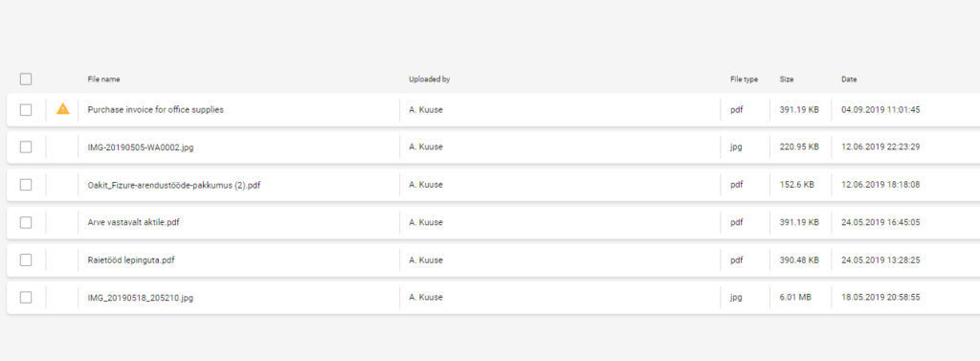Sort files by the Date column header
Image resolution: width=980 pixels, height=361 pixels.
[849, 79]
